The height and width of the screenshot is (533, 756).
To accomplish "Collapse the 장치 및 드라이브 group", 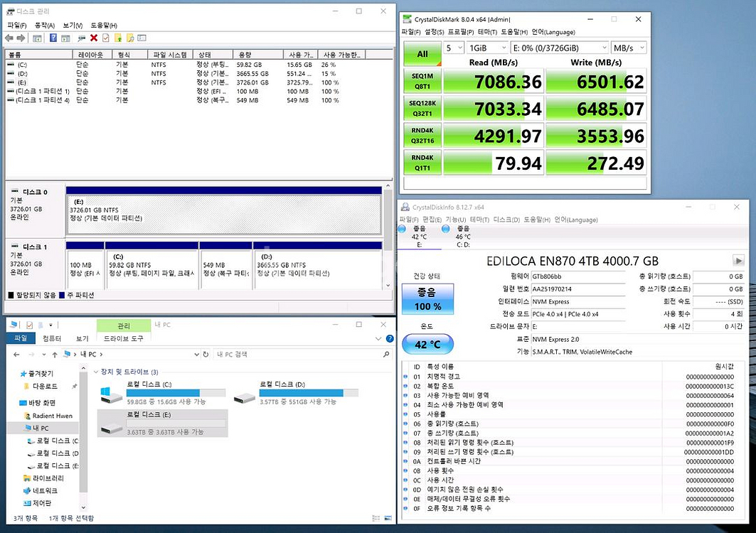I will [x=96, y=372].
